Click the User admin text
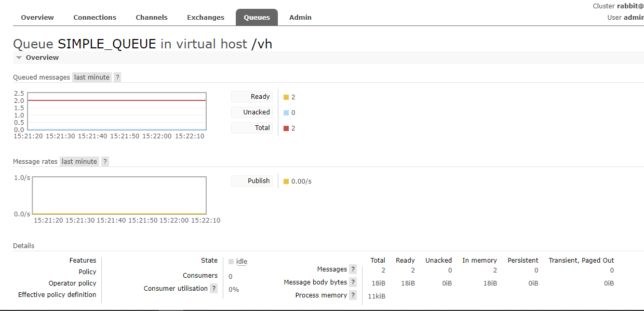 coord(625,18)
